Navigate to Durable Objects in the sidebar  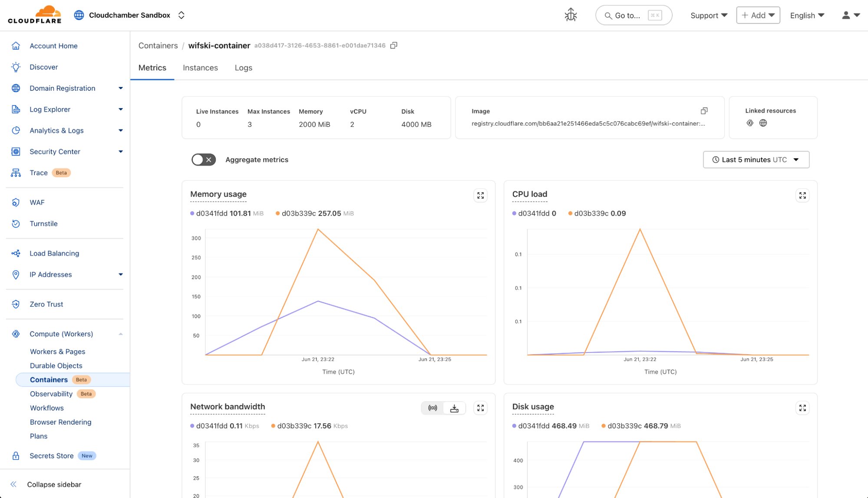coord(56,365)
